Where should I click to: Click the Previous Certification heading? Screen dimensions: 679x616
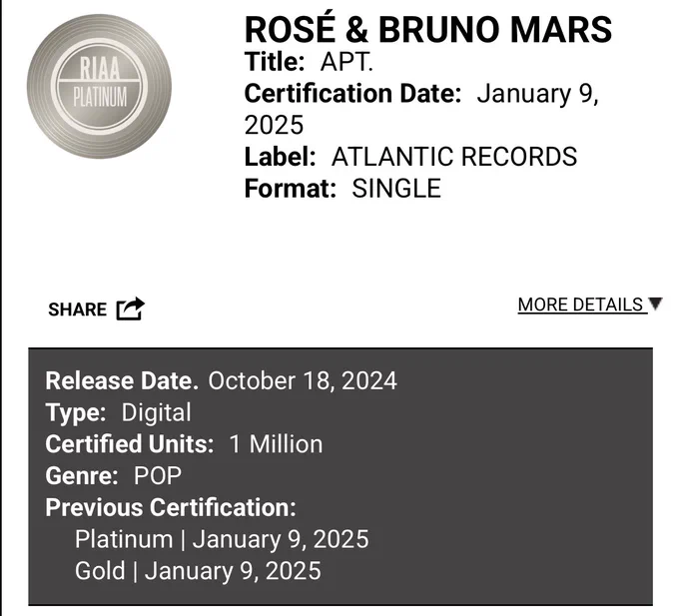point(171,507)
